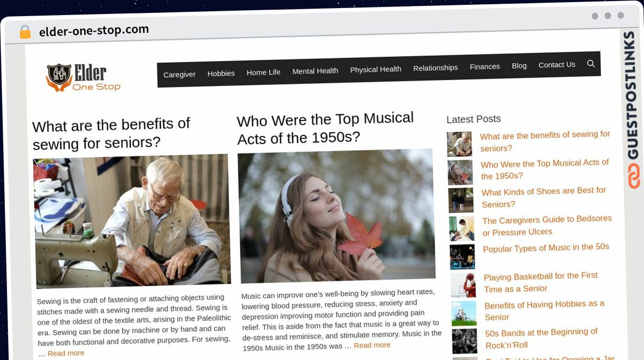644x360 pixels.
Task: Go to the Home Life section
Action: (x=264, y=72)
